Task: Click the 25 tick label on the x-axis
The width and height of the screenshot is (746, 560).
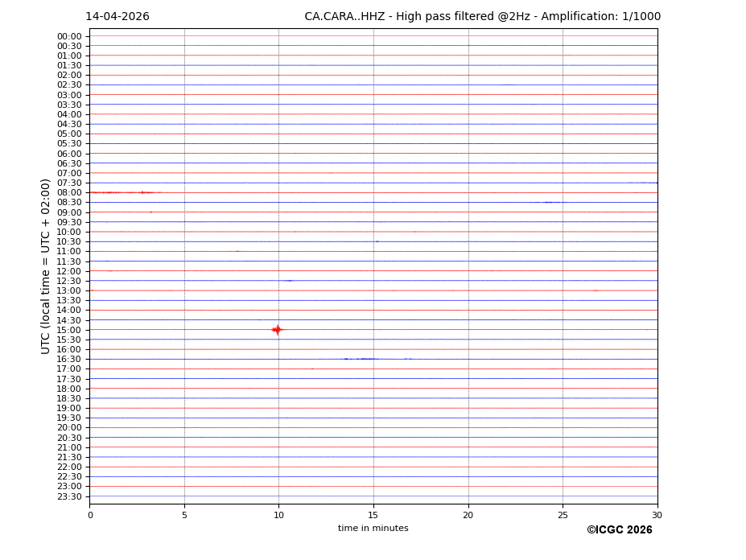Action: pos(563,515)
